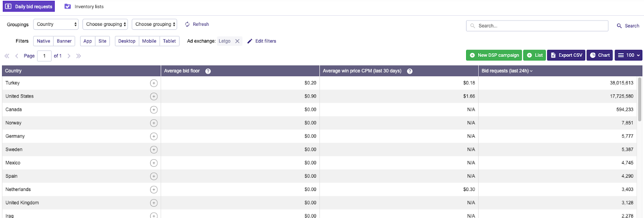Open the second Choose grouping dropdown
Viewport: 644px width, 218px height.
pyautogui.click(x=105, y=24)
